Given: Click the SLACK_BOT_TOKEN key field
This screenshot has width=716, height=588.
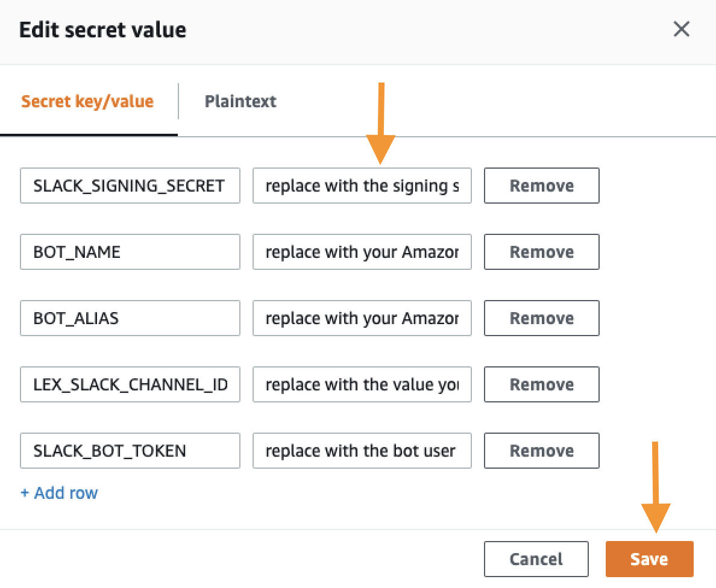Looking at the screenshot, I should tap(130, 451).
